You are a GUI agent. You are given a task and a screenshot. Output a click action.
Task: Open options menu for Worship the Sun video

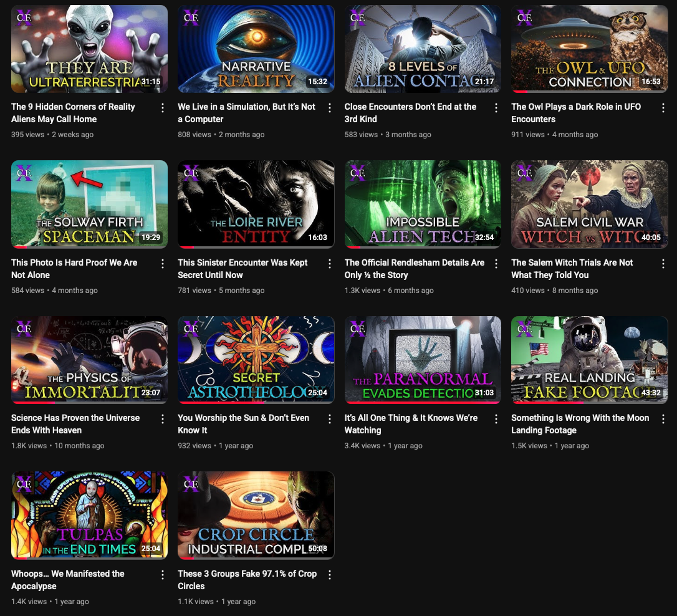tap(329, 419)
